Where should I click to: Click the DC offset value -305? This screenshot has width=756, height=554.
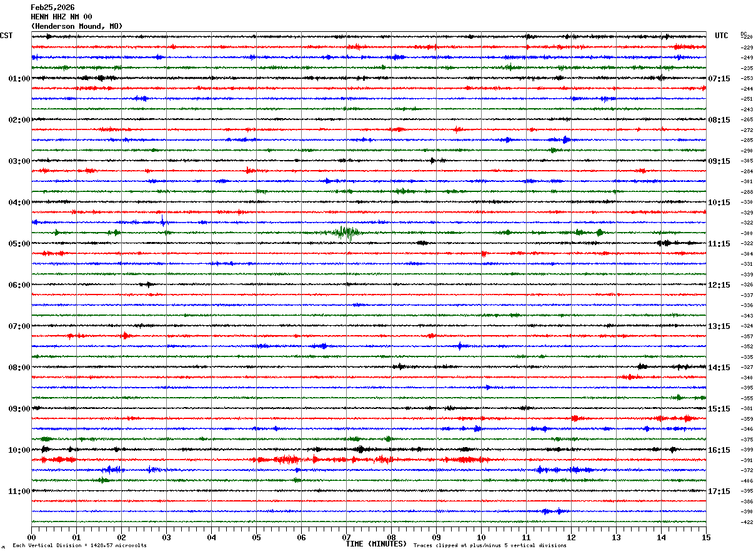tap(747, 161)
